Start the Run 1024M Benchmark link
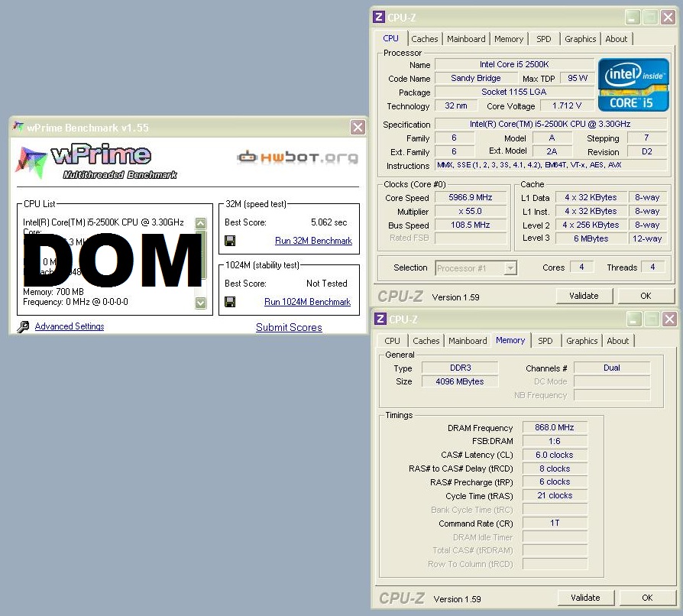This screenshot has width=683, height=616. (x=307, y=302)
